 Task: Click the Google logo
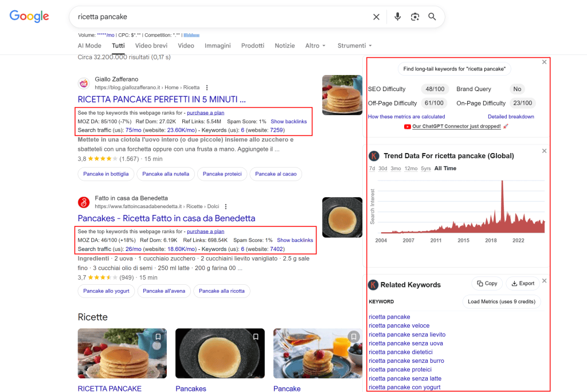[x=29, y=16]
